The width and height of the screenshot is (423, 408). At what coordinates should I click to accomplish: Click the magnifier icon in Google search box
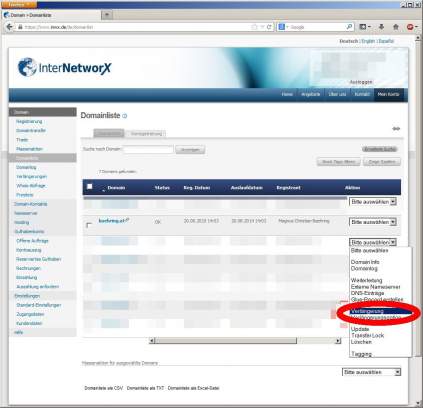[x=349, y=27]
